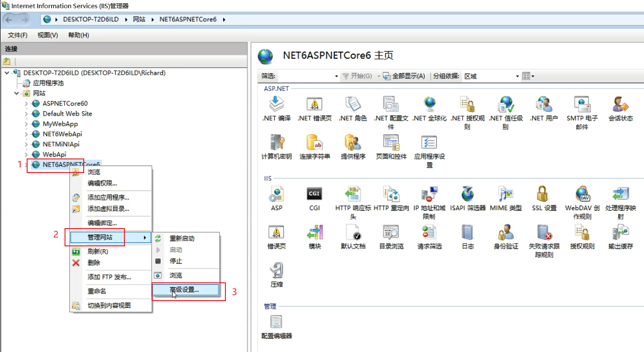Click the 全部显示(A) button
This screenshot has width=644, height=352.
pos(404,76)
